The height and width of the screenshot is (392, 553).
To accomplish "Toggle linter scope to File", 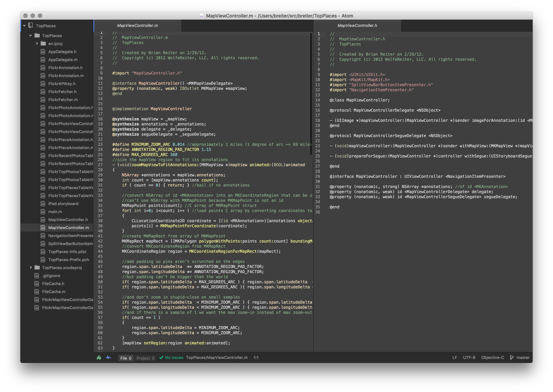I will click(x=126, y=358).
